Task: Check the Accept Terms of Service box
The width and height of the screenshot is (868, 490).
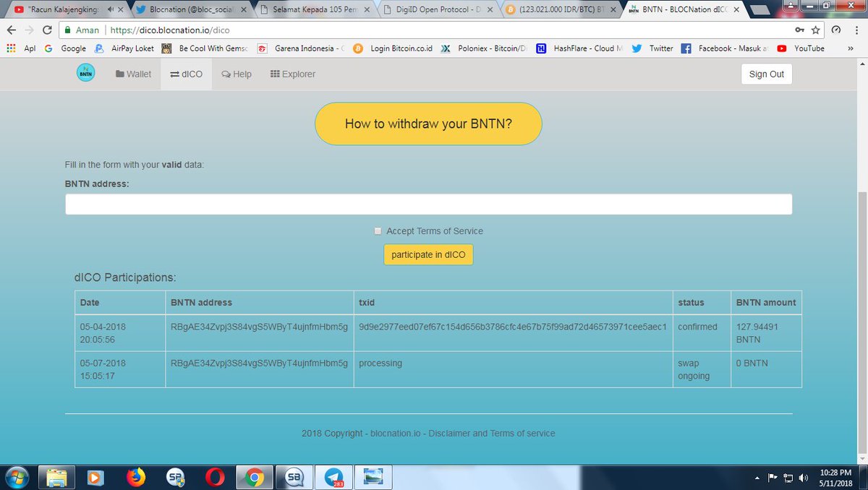Action: 378,231
